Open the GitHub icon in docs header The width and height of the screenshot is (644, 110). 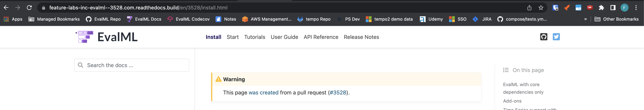pos(543,37)
